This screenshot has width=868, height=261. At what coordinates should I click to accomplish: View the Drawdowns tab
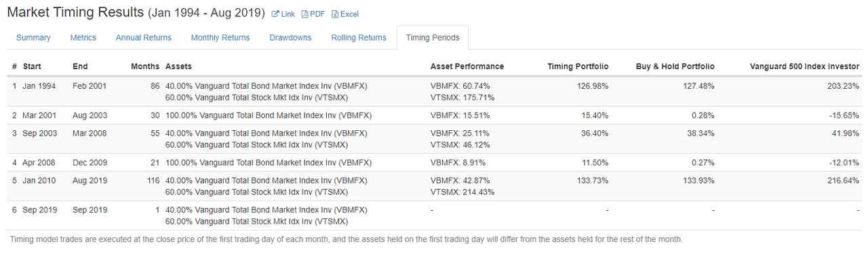[x=290, y=38]
